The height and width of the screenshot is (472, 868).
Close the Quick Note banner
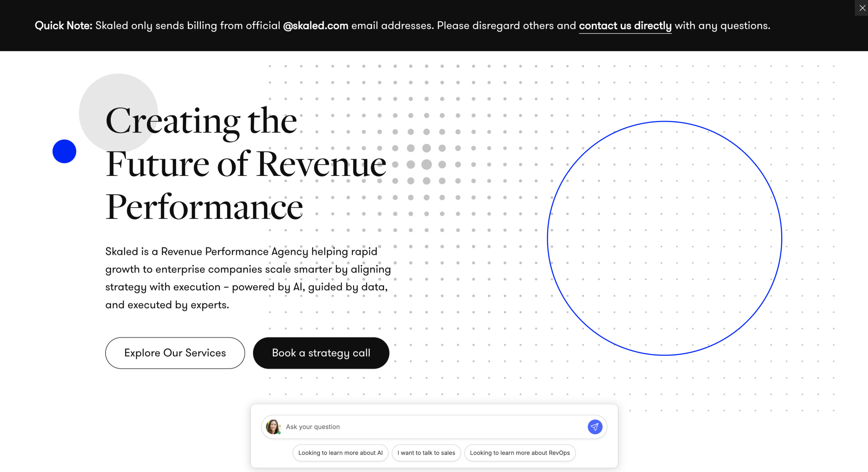tap(862, 8)
